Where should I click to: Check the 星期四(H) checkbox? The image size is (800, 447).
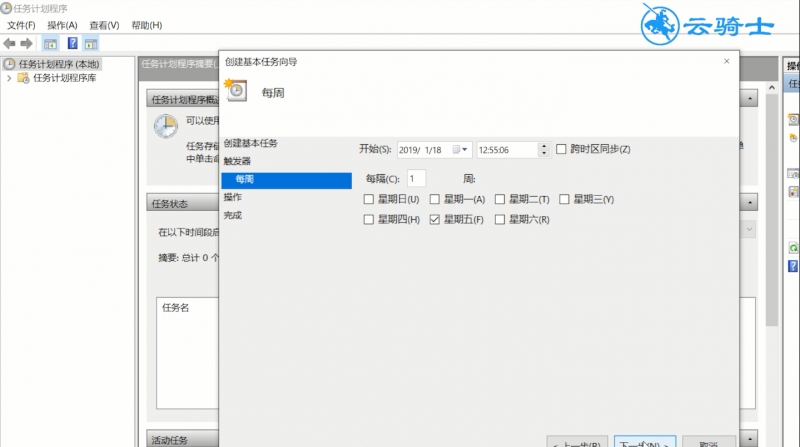368,219
